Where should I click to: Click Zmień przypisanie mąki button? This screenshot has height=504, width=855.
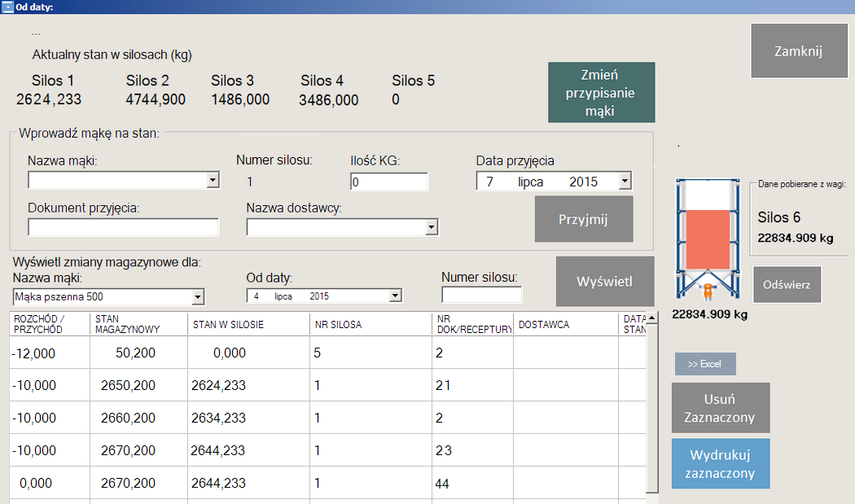(601, 92)
